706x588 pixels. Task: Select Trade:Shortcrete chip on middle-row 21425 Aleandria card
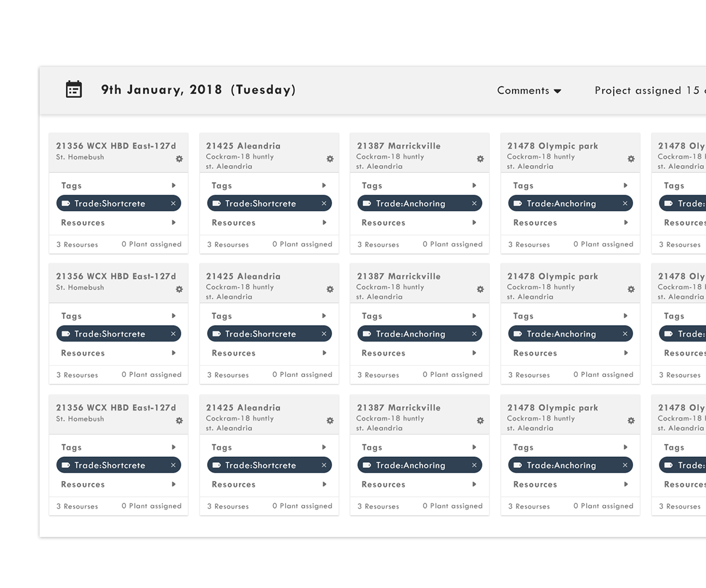(269, 334)
